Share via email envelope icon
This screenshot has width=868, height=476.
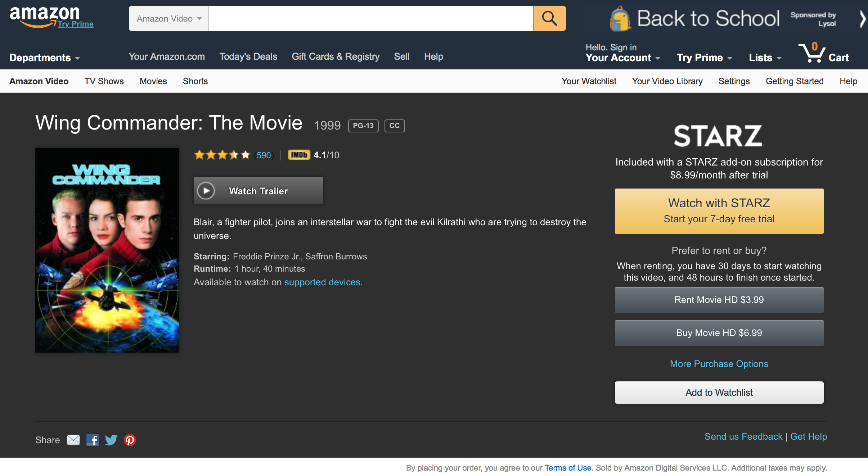click(x=73, y=440)
